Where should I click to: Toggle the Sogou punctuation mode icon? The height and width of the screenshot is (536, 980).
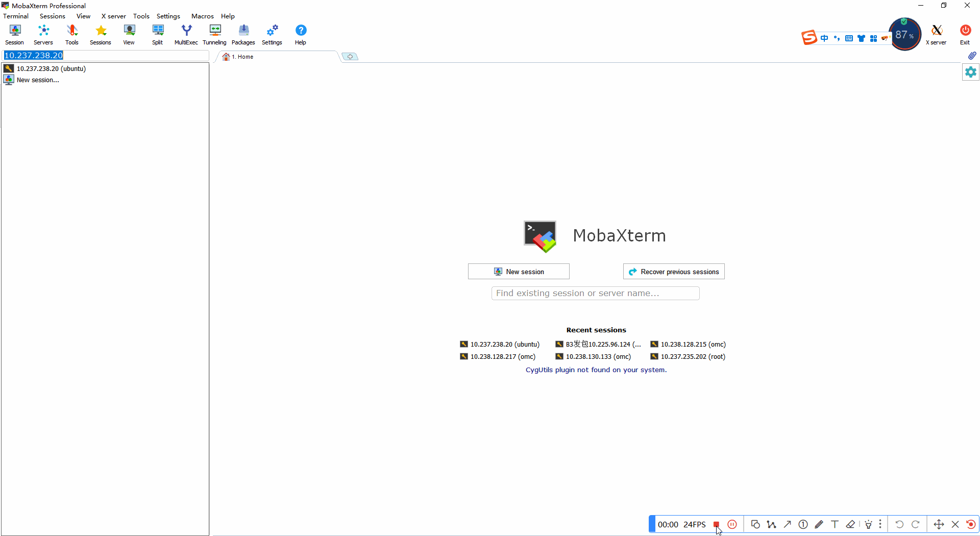(x=837, y=38)
